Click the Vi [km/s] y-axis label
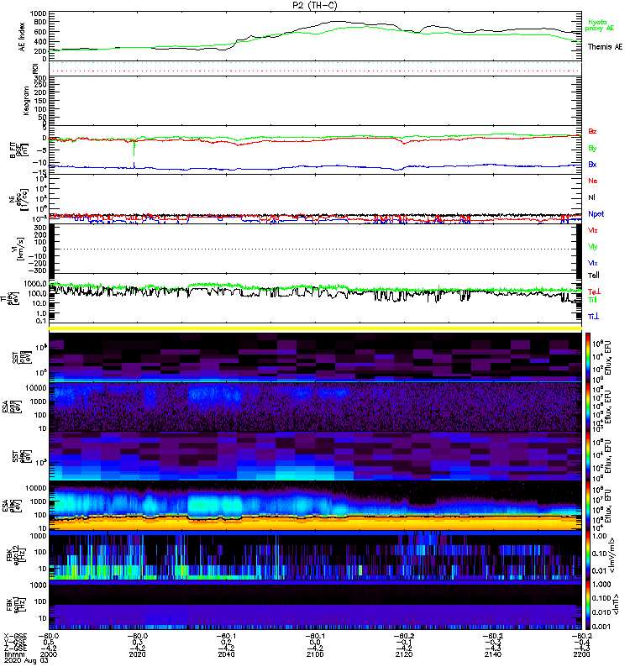The width and height of the screenshot is (630, 672). coord(19,249)
